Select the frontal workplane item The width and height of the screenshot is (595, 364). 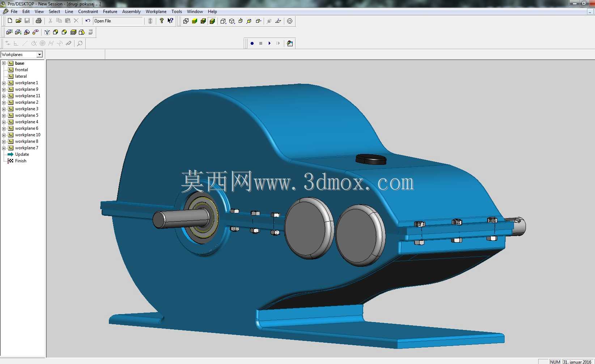tap(21, 70)
